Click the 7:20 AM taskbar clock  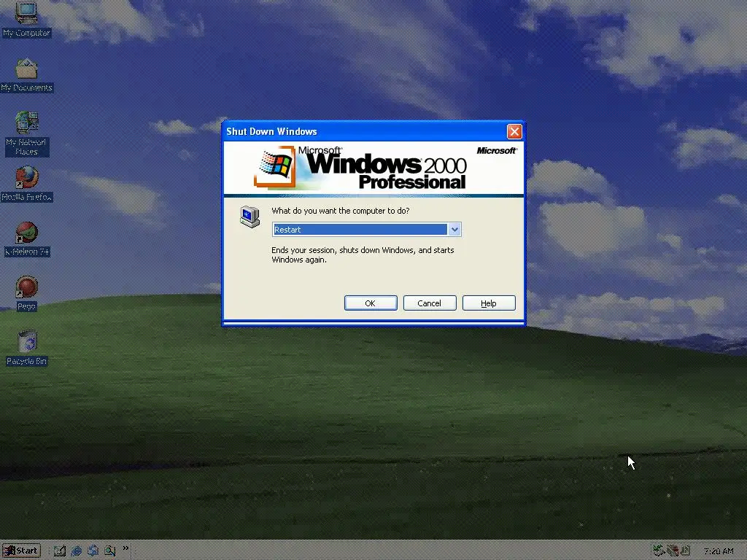click(x=719, y=551)
